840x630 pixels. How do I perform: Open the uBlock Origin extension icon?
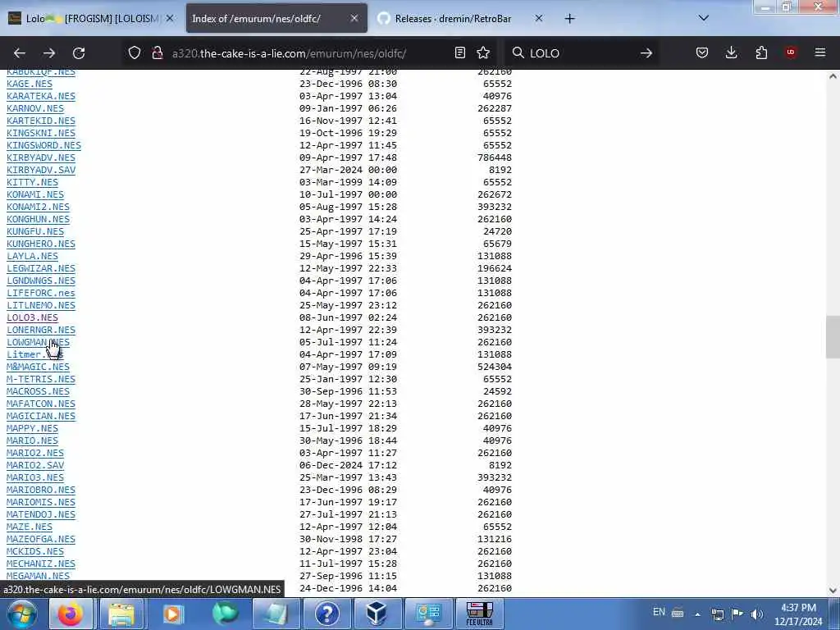tap(791, 52)
